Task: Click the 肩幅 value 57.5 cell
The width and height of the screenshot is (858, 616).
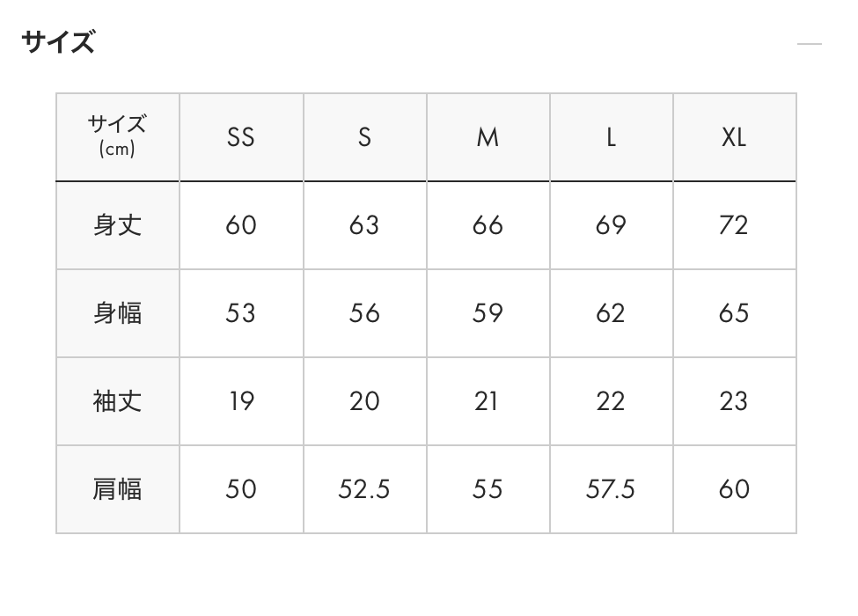Action: point(611,489)
